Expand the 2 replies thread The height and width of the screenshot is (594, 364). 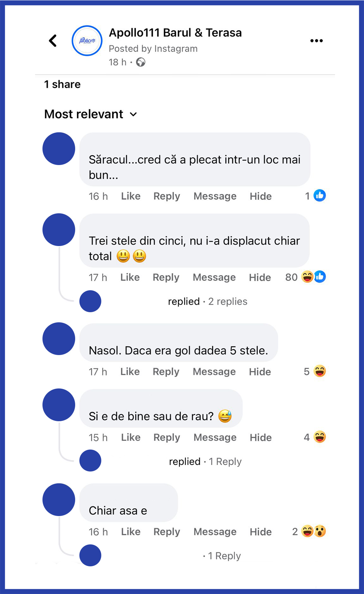pyautogui.click(x=227, y=301)
